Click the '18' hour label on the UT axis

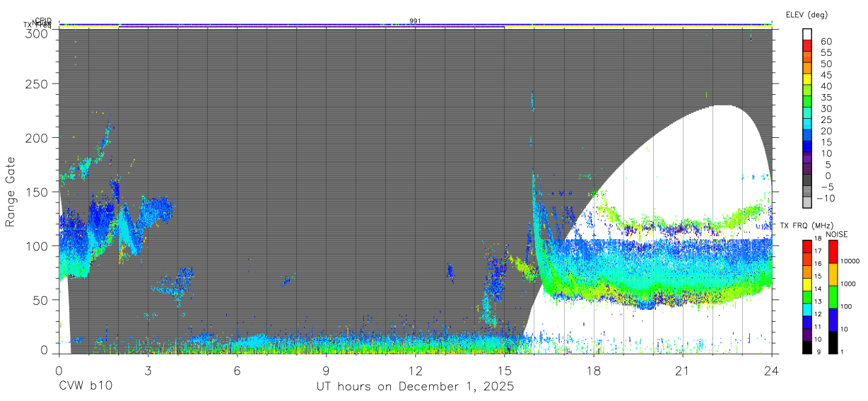593,370
